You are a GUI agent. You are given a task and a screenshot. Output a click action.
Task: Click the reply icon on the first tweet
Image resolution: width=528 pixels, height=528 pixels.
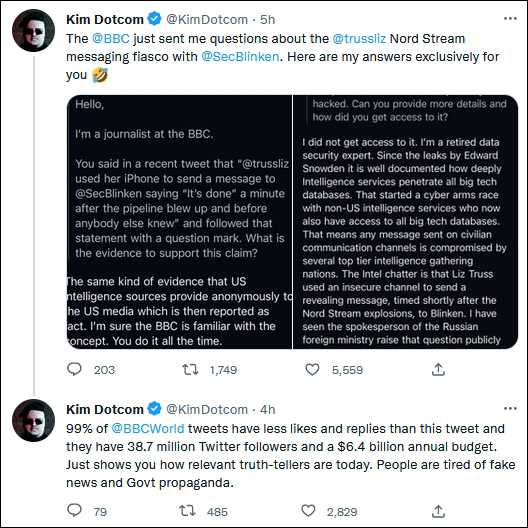(x=74, y=369)
